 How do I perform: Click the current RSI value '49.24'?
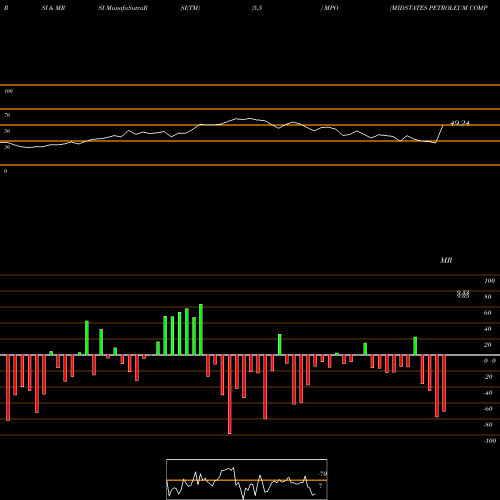[460, 123]
